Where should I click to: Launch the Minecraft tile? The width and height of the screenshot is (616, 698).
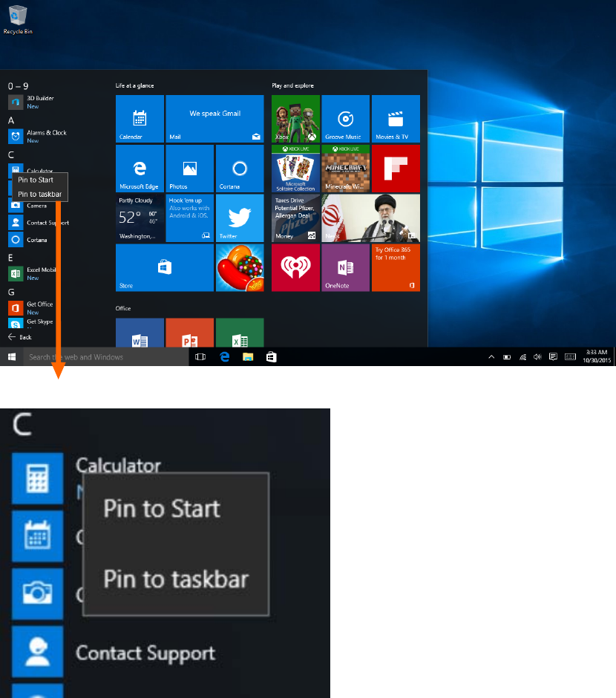(346, 169)
